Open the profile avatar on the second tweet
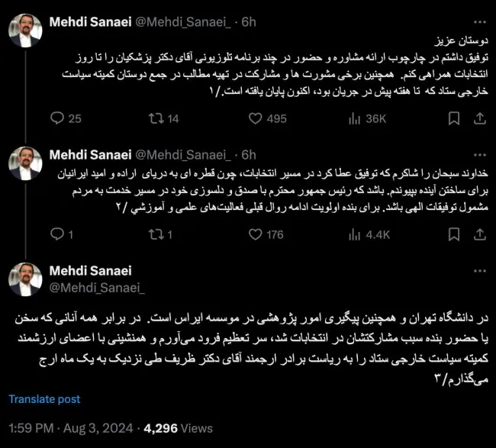 click(x=25, y=163)
